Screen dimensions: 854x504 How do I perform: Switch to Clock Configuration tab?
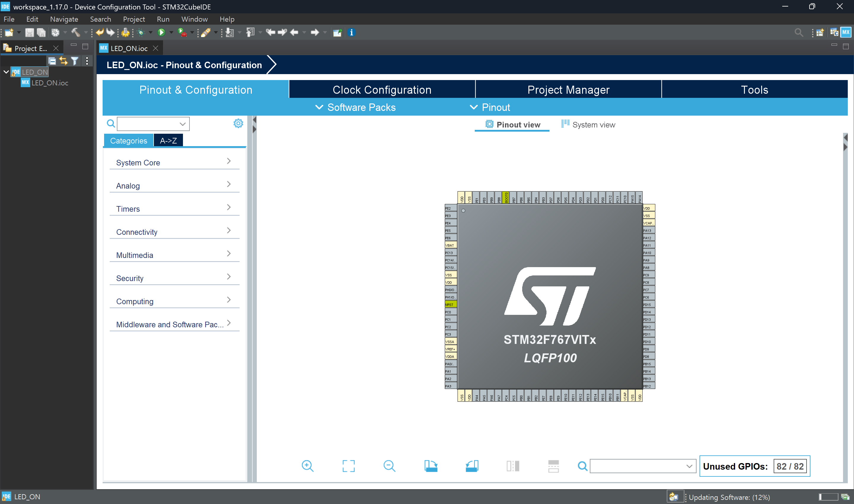(382, 90)
